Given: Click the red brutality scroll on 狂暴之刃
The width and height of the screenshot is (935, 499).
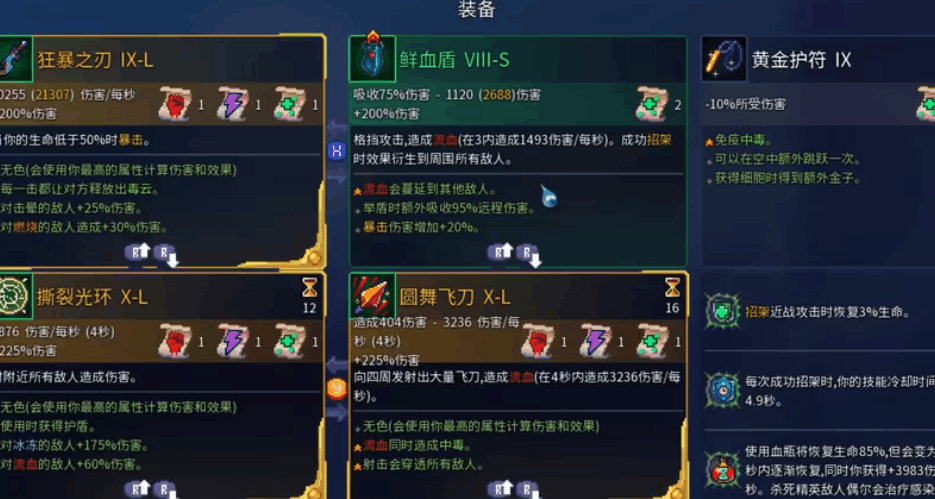Looking at the screenshot, I should pos(175,105).
